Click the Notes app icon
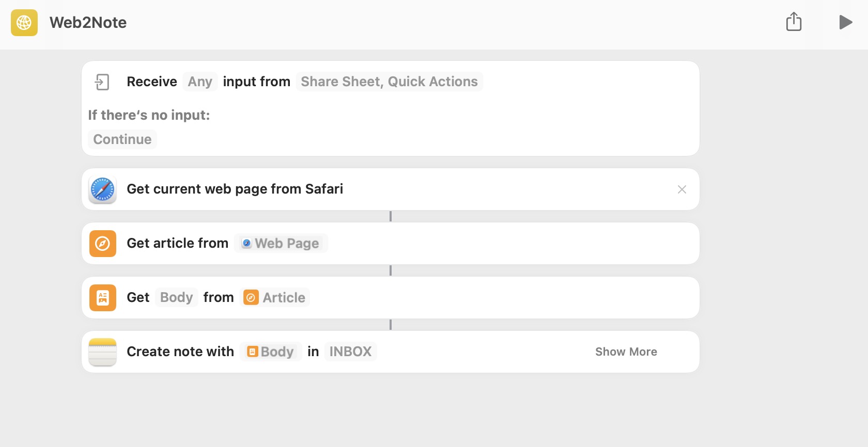This screenshot has width=868, height=447. (x=103, y=352)
